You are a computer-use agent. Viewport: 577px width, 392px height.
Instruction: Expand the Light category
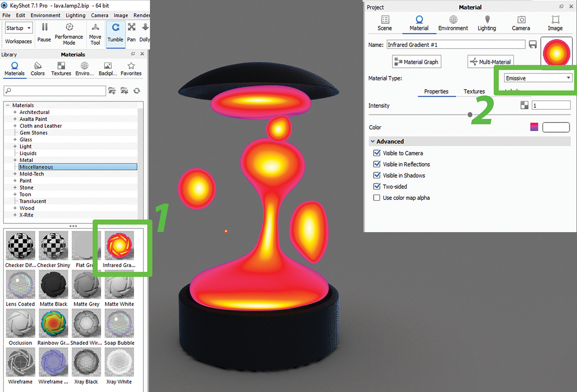(15, 147)
